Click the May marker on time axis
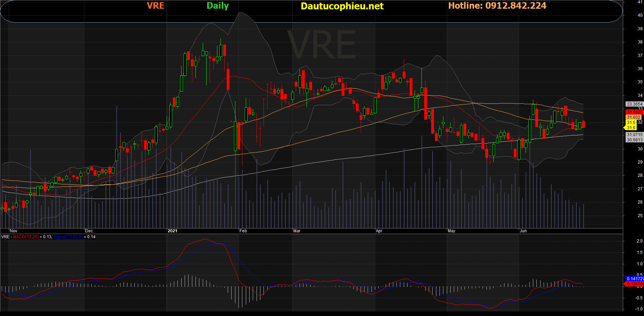The height and width of the screenshot is (316, 644). pos(451,231)
